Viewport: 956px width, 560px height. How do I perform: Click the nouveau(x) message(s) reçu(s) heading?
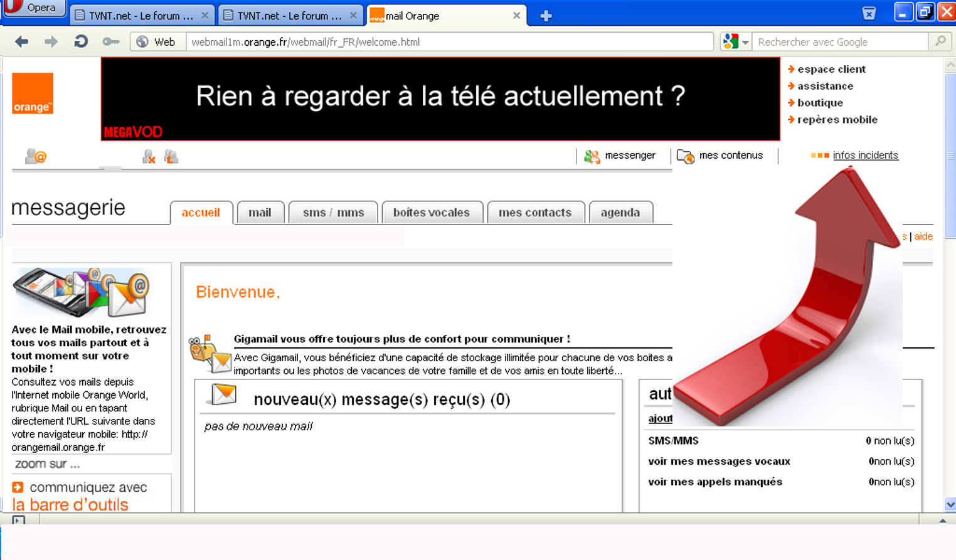pyautogui.click(x=381, y=399)
